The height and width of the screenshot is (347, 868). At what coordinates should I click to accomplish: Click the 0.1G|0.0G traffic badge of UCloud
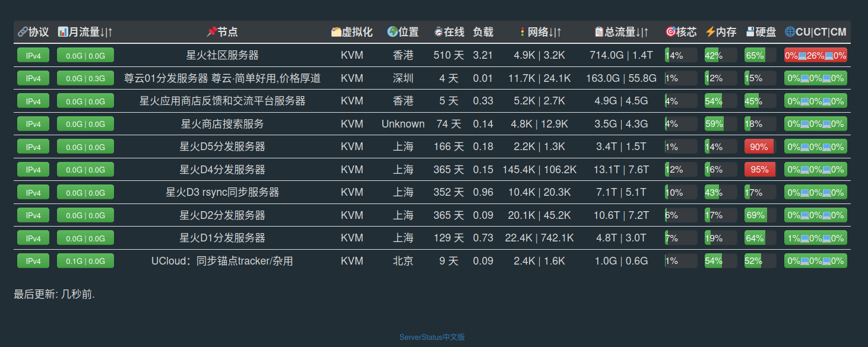[85, 260]
